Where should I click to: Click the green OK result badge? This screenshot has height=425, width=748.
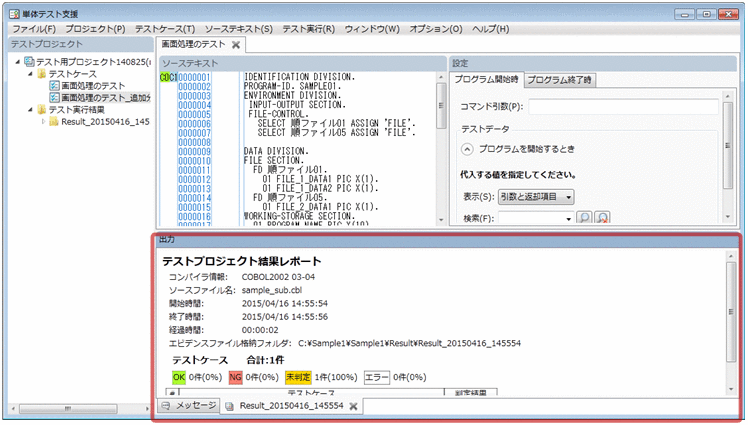(179, 377)
